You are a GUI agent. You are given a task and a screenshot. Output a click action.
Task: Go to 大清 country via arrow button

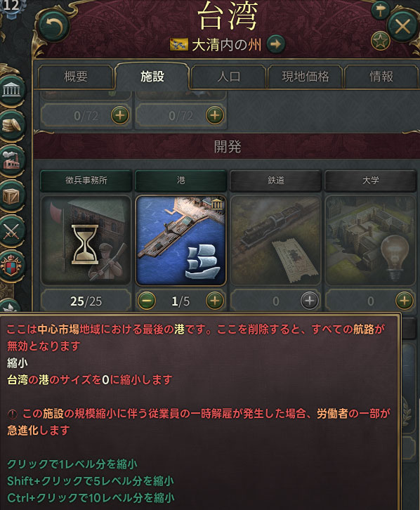click(276, 44)
